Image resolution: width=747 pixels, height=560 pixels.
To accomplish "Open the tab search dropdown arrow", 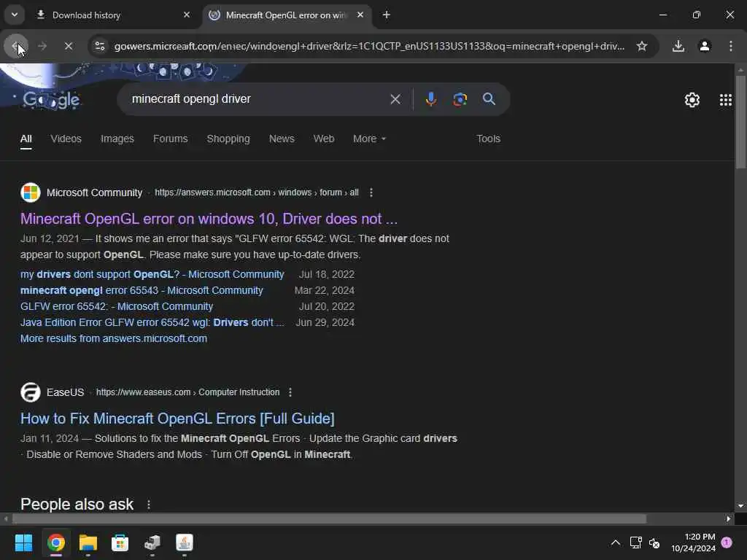I will [x=15, y=15].
